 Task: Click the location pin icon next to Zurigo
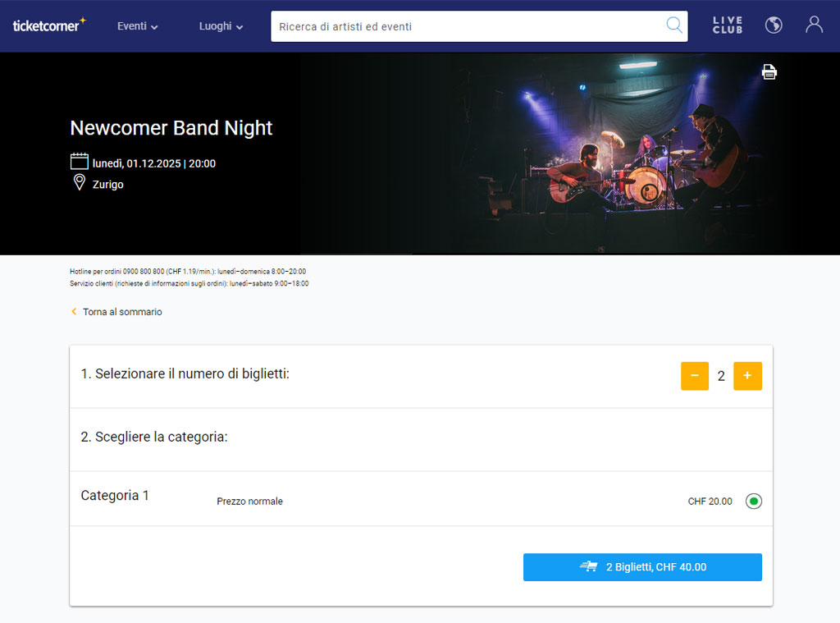point(80,183)
